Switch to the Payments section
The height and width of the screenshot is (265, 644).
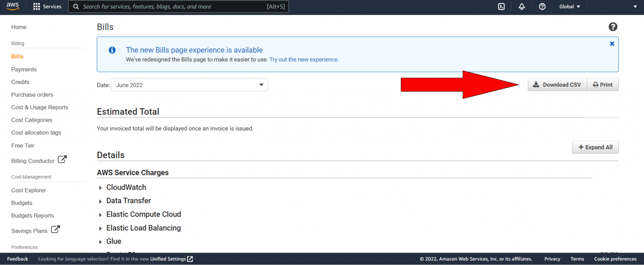click(x=24, y=69)
